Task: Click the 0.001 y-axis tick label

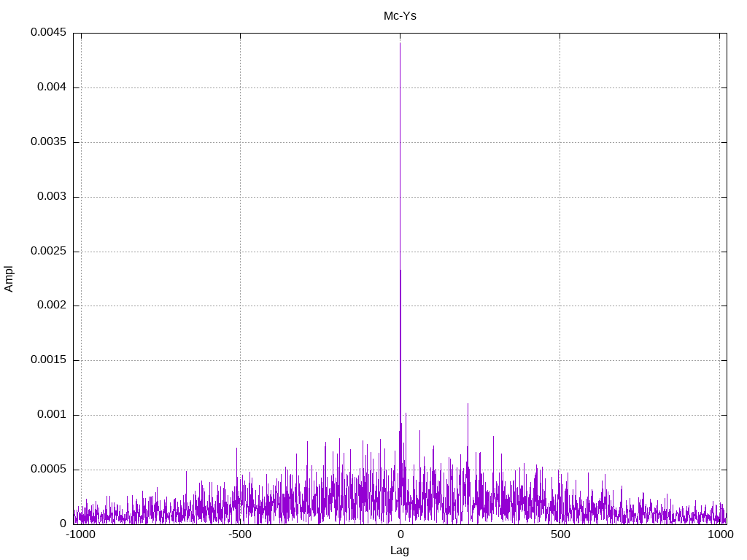Action: [51, 415]
